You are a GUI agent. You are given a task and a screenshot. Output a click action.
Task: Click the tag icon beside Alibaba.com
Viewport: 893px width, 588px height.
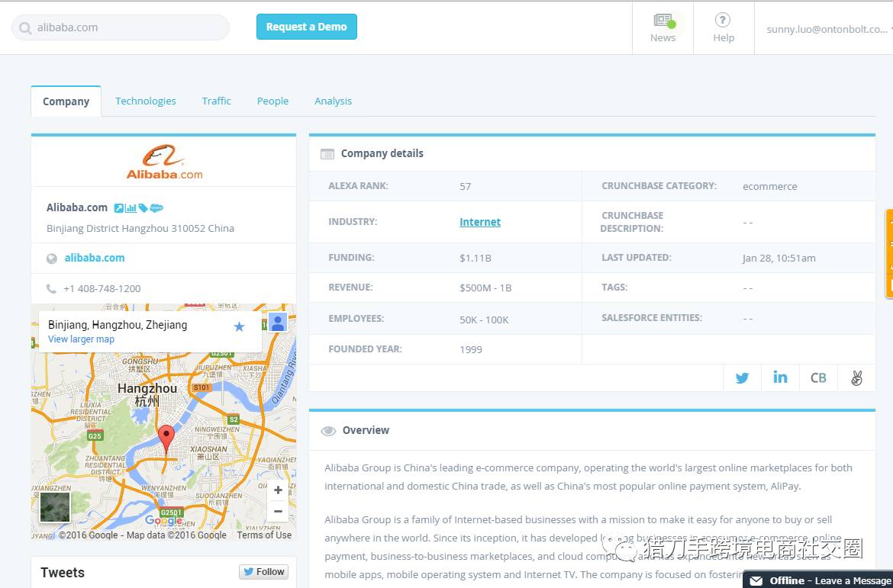click(143, 208)
